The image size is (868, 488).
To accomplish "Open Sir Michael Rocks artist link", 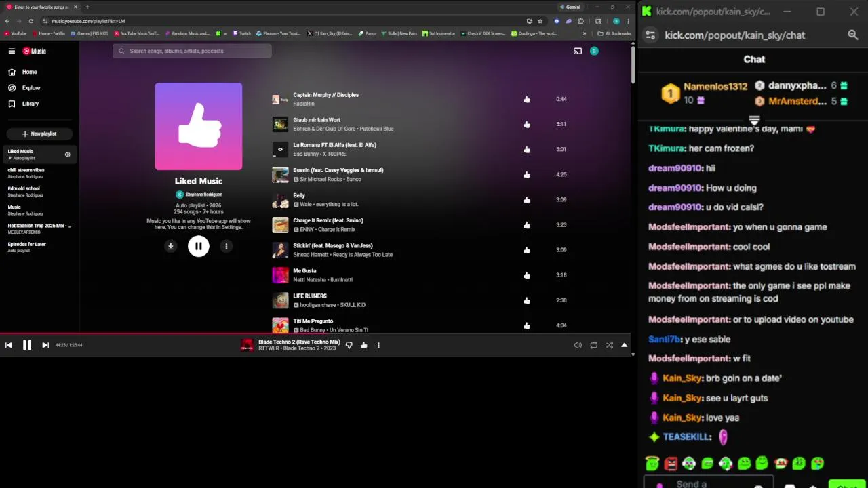I will coord(321,179).
